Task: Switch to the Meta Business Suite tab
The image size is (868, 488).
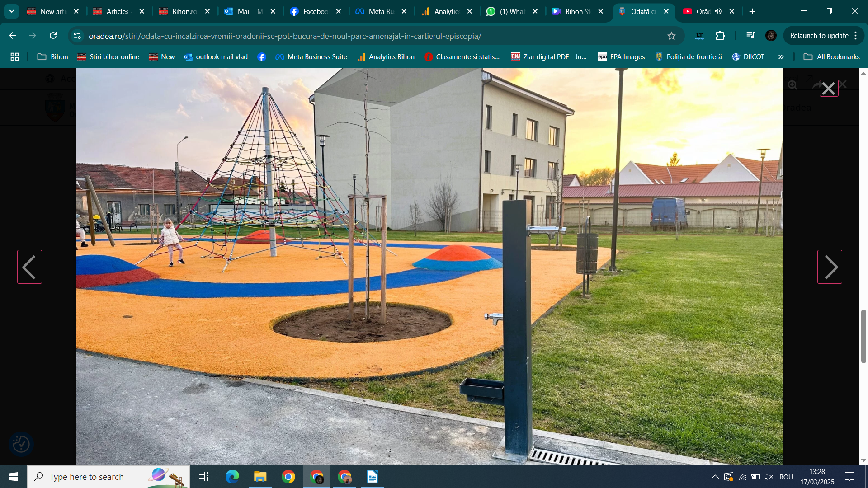Action: 381,11
